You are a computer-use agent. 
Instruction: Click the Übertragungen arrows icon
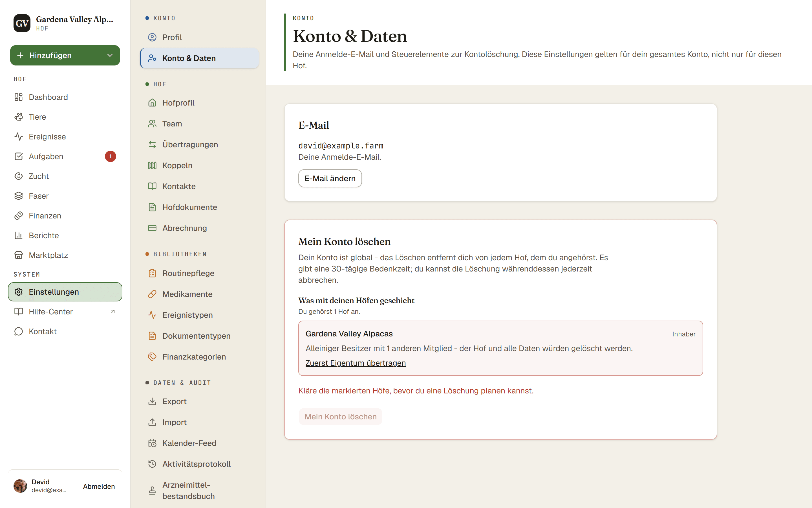[x=152, y=145]
